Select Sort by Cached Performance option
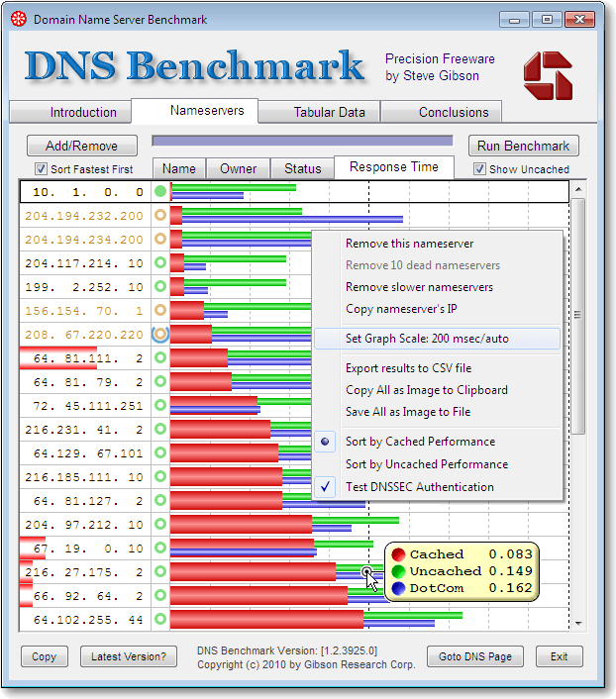The height and width of the screenshot is (699, 616). point(419,442)
